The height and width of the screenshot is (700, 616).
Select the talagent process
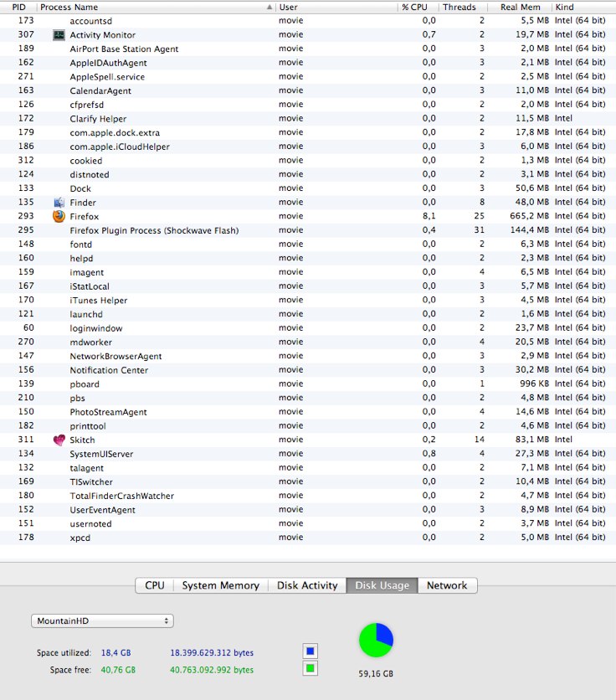[308, 467]
